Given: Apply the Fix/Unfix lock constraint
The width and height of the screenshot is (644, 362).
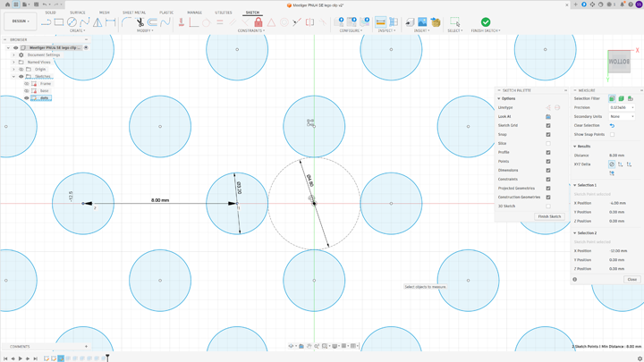Looking at the screenshot, I should tap(258, 22).
